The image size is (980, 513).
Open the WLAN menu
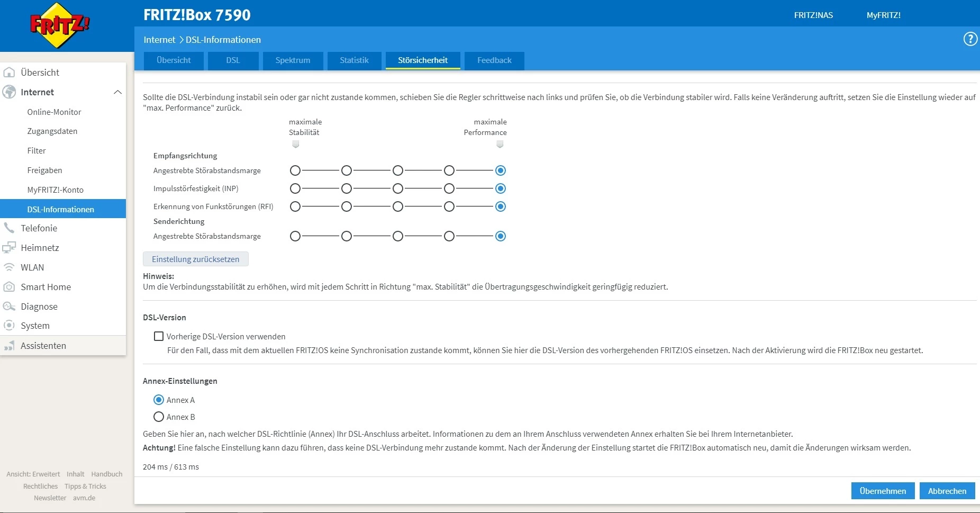[x=63, y=267]
